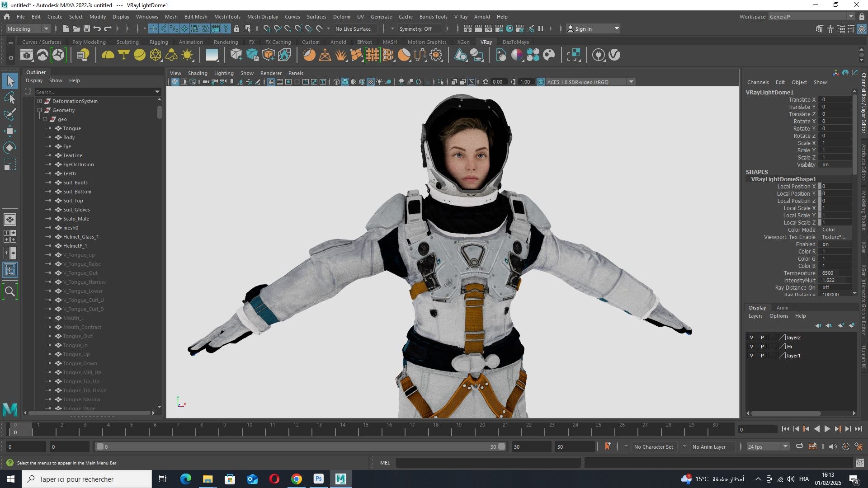This screenshot has width=868, height=488.
Task: Toggle playback P box for layer2
Action: coord(762,338)
